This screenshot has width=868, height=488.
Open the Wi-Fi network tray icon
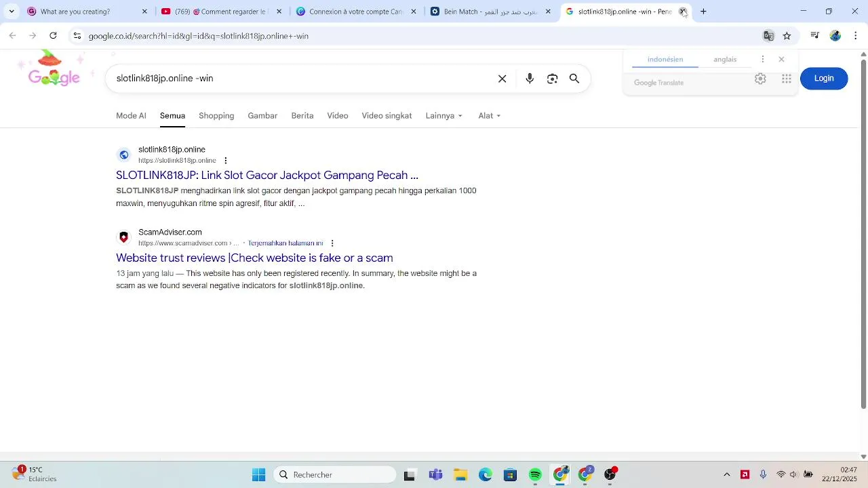click(781, 475)
